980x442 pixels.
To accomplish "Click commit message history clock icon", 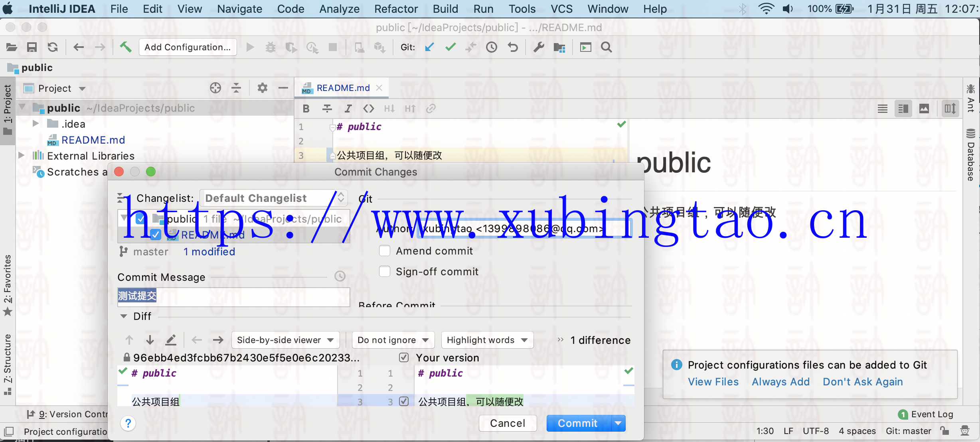I will pos(340,276).
